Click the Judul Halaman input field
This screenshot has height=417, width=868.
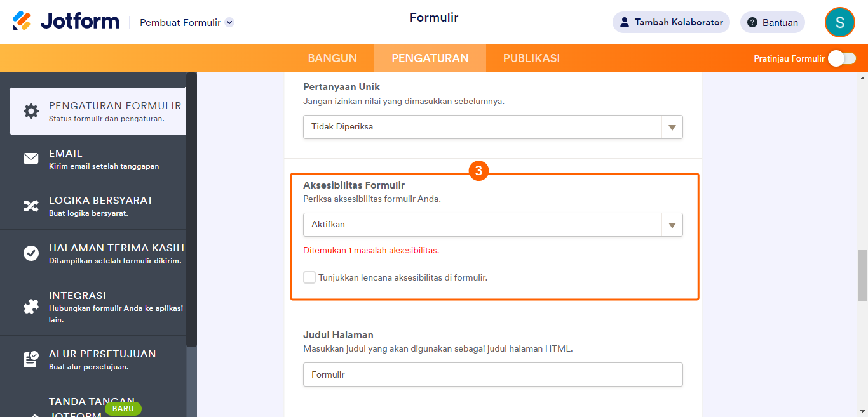click(492, 374)
